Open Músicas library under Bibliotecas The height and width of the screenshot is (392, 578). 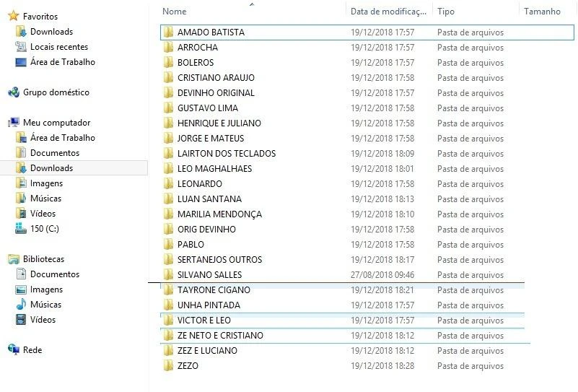tap(38, 304)
